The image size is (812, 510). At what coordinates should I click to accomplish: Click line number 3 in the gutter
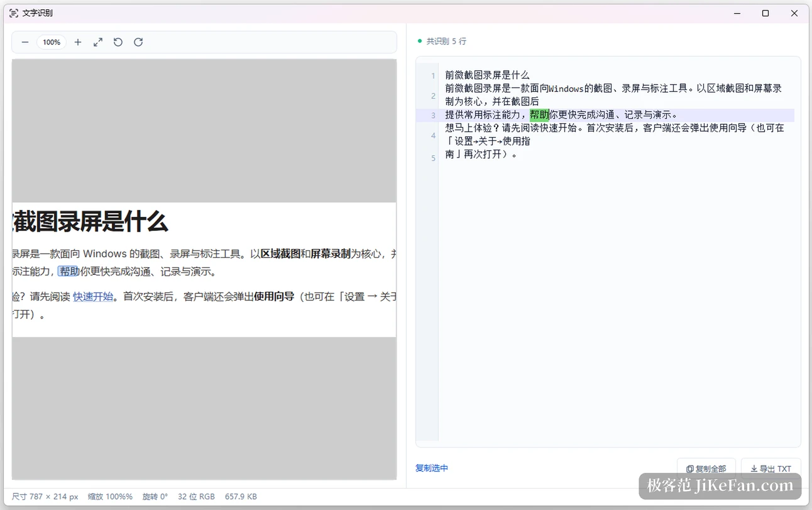tap(433, 115)
